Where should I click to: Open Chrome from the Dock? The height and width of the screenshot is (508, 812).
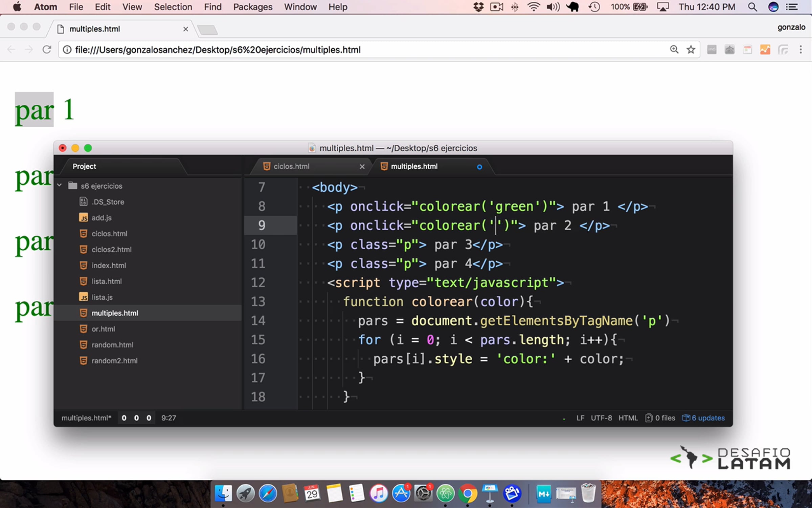pyautogui.click(x=468, y=493)
